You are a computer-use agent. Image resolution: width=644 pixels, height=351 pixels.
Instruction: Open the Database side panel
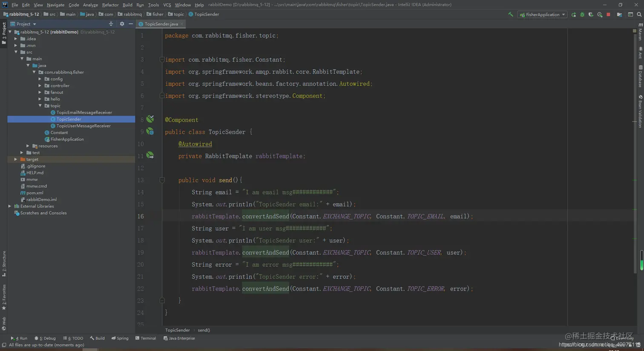(640, 77)
